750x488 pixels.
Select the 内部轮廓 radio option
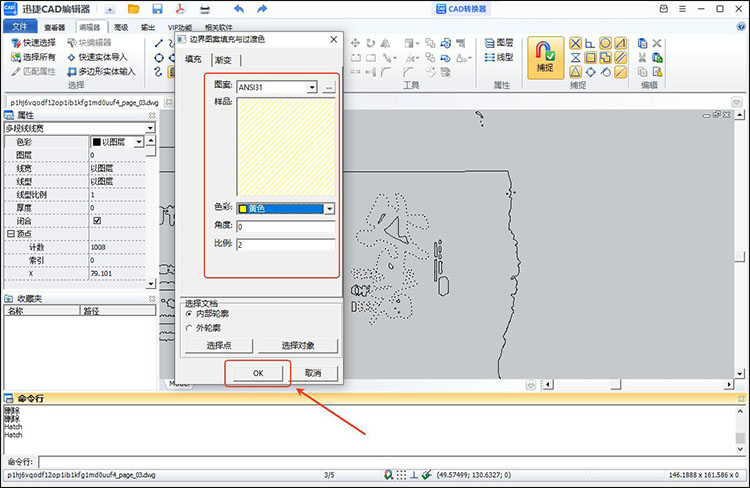tap(190, 314)
